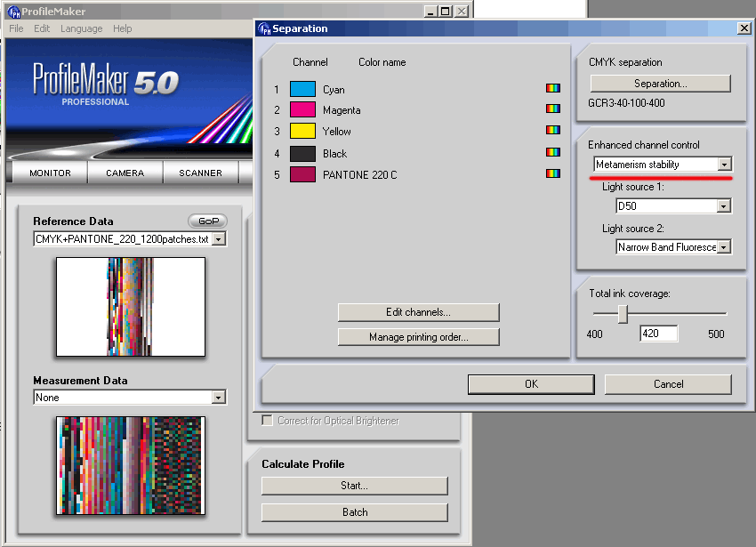This screenshot has width=756, height=547.
Task: Click the Yellow color swatch
Action: [302, 131]
